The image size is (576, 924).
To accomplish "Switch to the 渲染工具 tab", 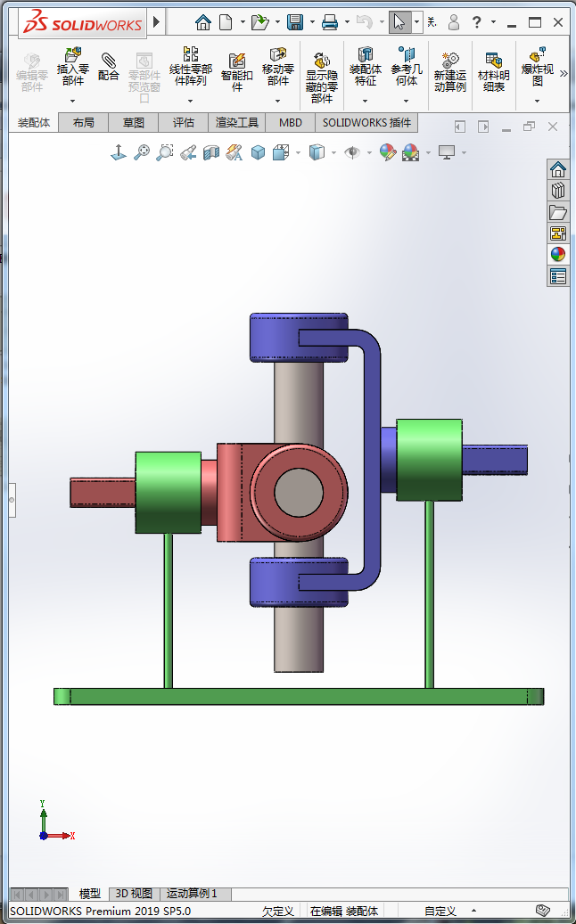I will 236,123.
